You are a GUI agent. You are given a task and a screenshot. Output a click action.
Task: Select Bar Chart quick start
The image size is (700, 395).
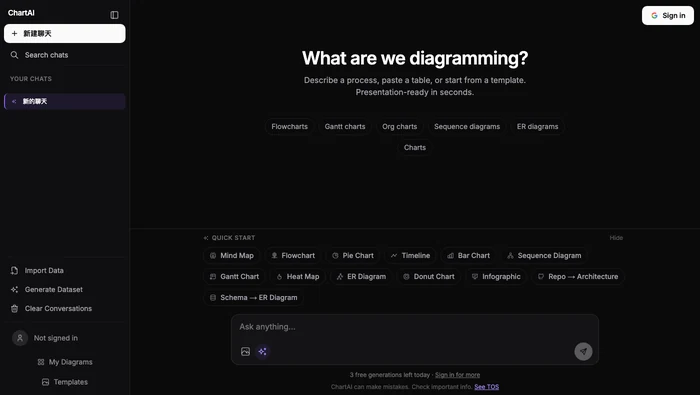(468, 255)
